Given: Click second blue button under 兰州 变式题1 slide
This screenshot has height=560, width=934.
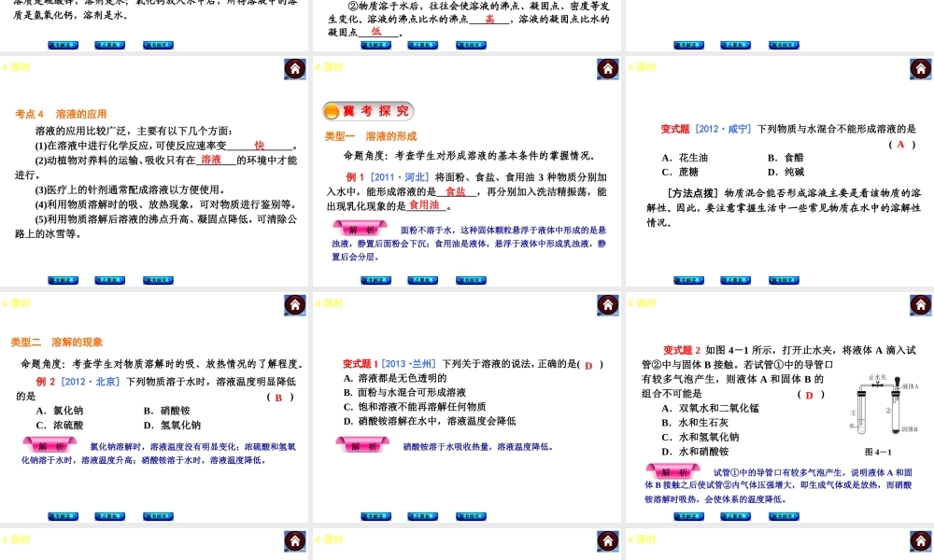Looking at the screenshot, I should 423,516.
